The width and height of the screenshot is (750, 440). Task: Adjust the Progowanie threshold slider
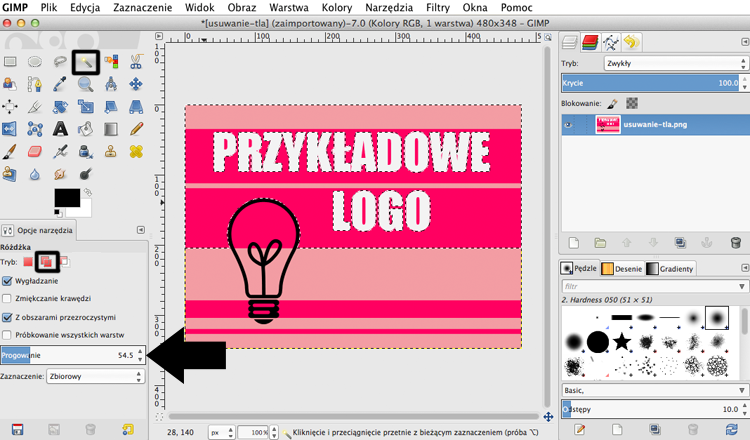pyautogui.click(x=72, y=355)
